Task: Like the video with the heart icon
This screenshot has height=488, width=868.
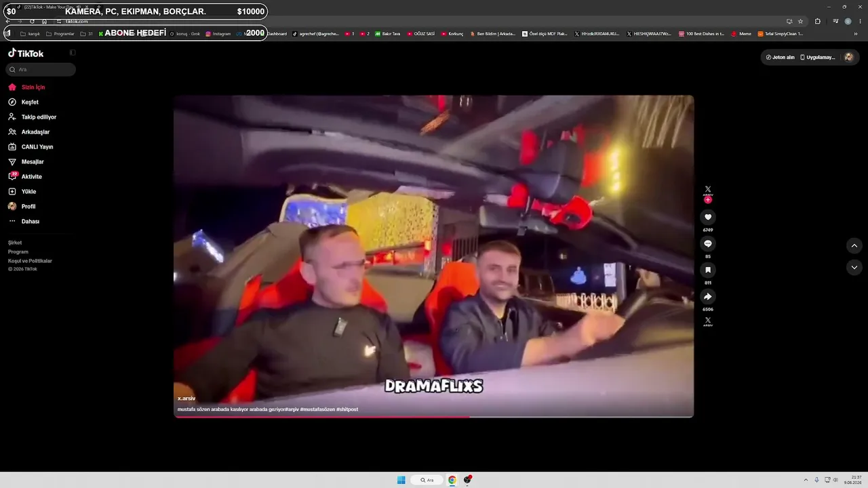Action: (x=708, y=217)
